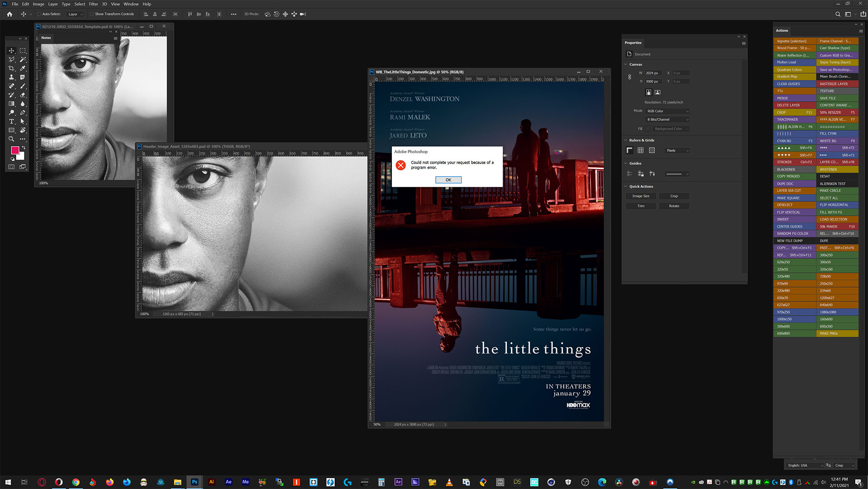Select the Properties panel tab
The width and height of the screenshot is (868, 489).
click(x=633, y=43)
